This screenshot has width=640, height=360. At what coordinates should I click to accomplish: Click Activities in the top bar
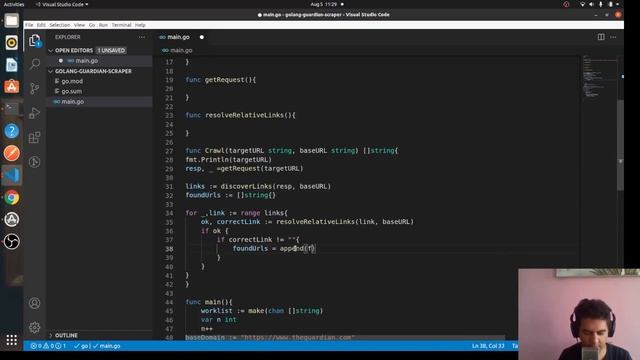click(13, 4)
